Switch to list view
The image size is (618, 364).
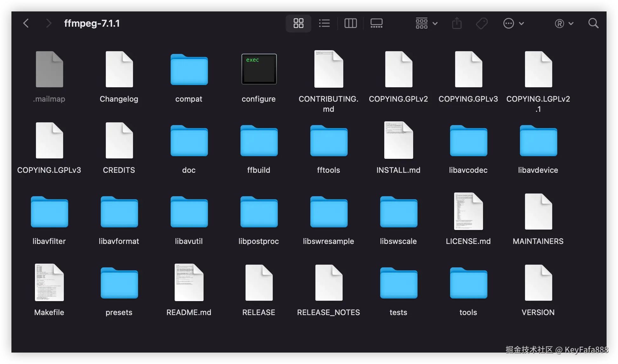[324, 23]
